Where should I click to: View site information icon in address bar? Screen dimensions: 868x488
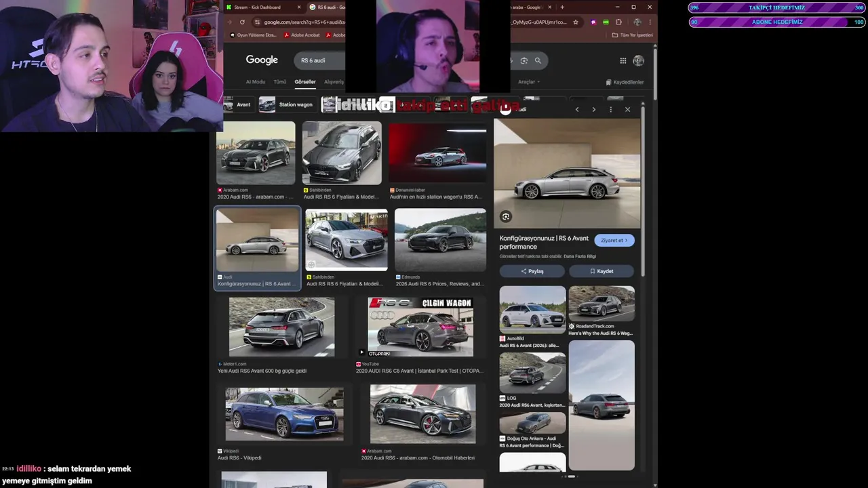[x=256, y=22]
